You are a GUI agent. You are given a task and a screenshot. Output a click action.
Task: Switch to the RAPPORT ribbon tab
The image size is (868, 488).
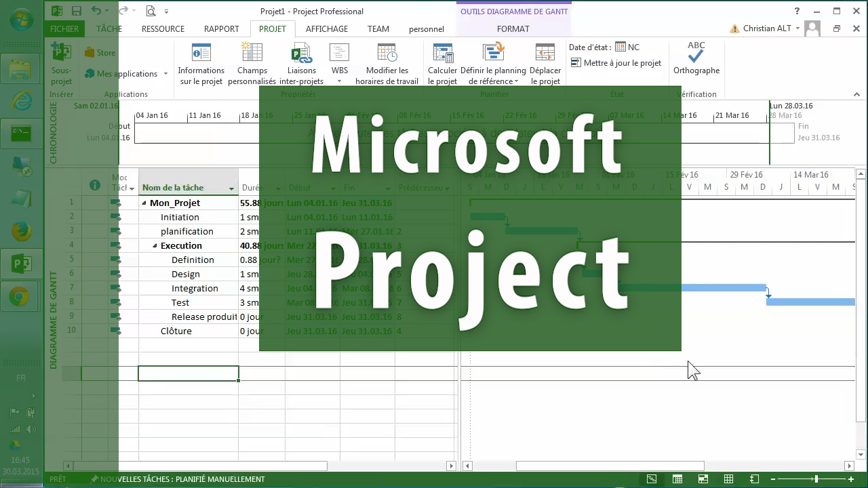[222, 29]
